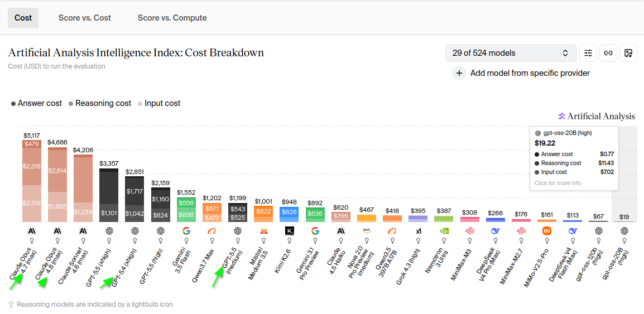Toggle the Input cost legend series
This screenshot has height=314, width=644.
159,103
